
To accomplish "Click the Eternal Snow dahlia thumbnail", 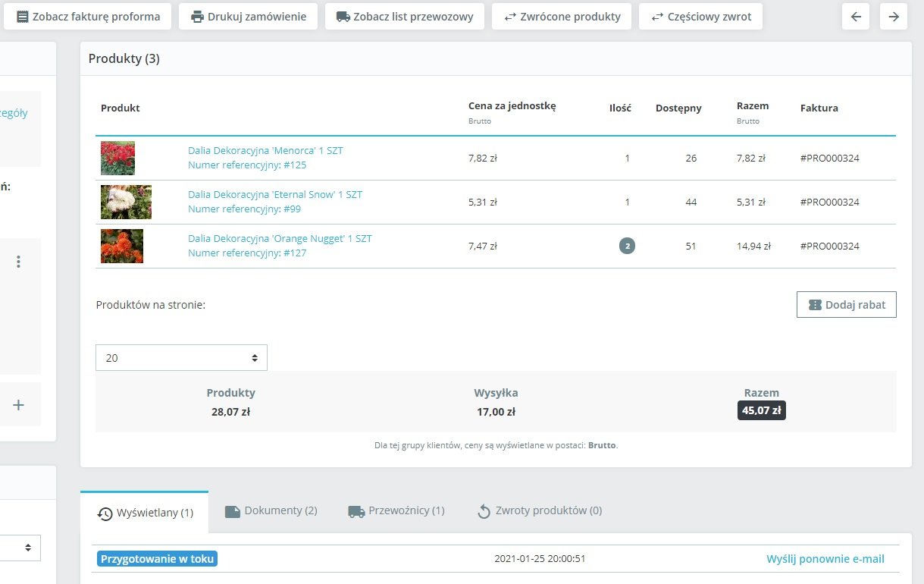I will tap(126, 202).
